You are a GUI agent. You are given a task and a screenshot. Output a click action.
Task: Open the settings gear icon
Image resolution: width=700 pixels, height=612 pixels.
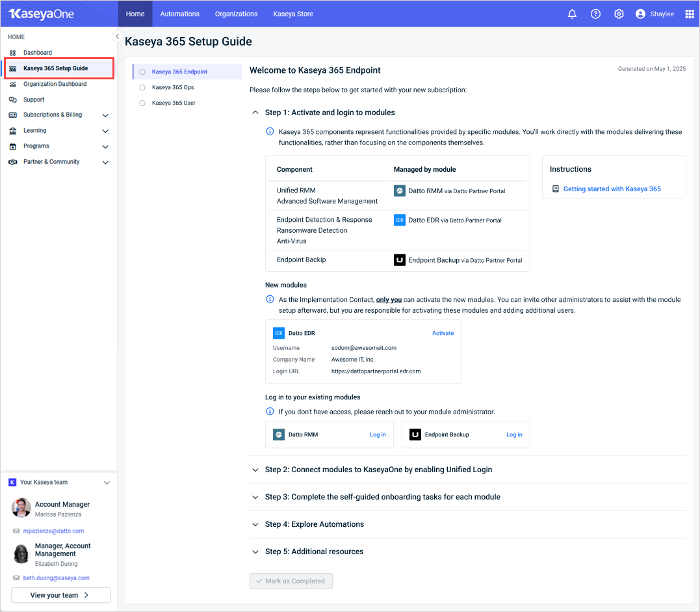619,14
